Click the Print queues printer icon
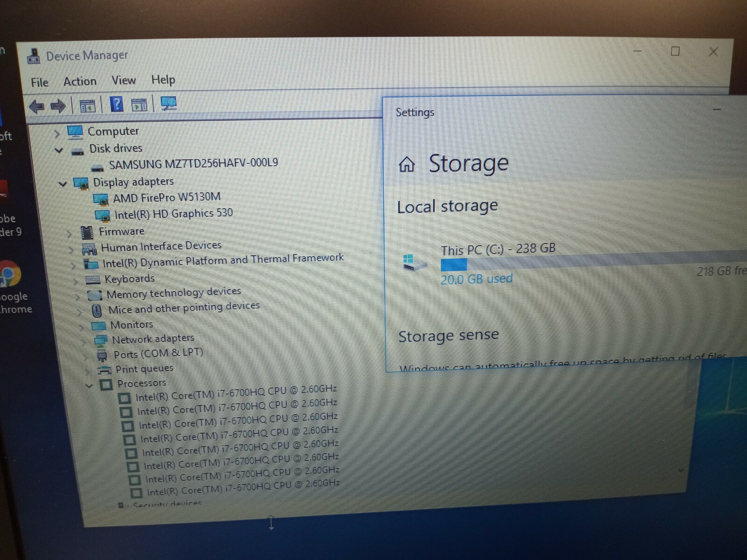Screen dimensions: 747x560 [104, 371]
